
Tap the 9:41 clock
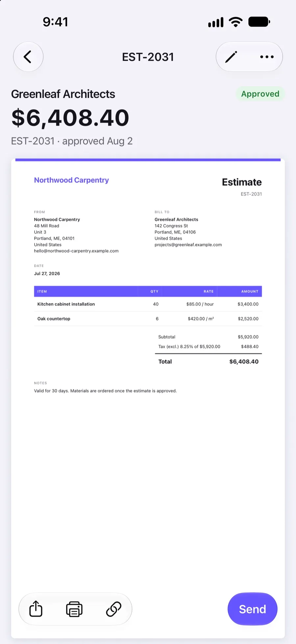55,22
